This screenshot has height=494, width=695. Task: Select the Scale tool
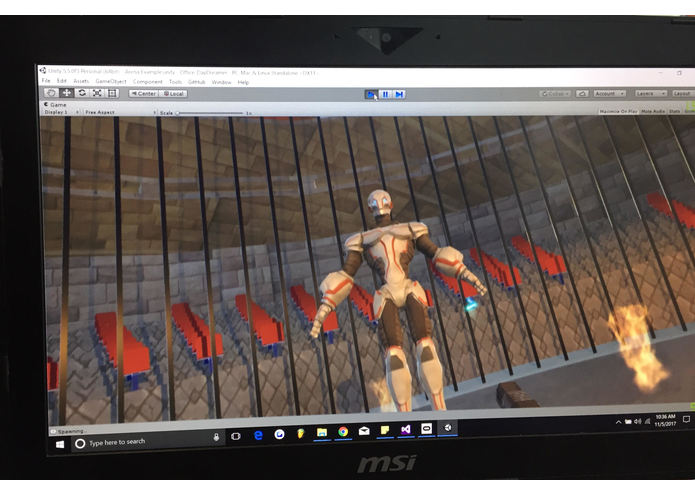[x=97, y=93]
